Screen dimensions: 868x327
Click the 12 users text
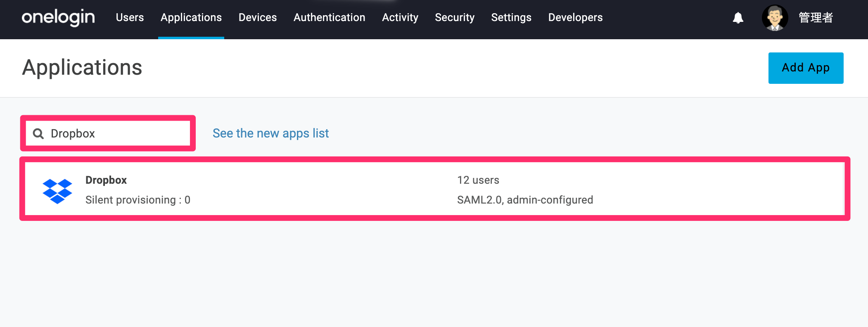478,180
